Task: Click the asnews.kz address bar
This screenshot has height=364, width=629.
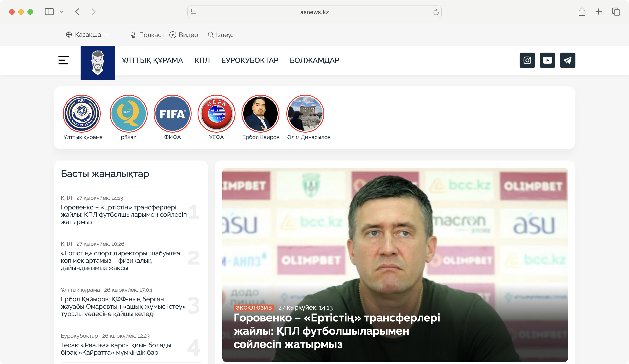Action: pyautogui.click(x=314, y=12)
